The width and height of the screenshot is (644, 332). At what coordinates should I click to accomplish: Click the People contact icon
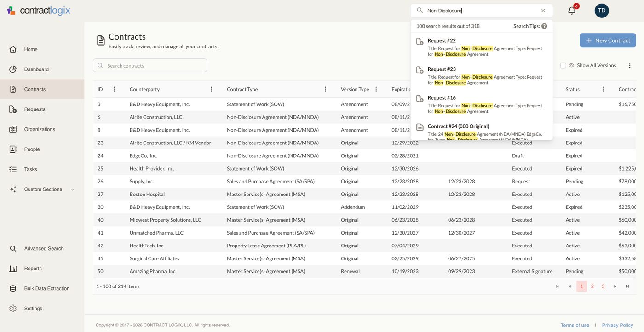pyautogui.click(x=13, y=149)
